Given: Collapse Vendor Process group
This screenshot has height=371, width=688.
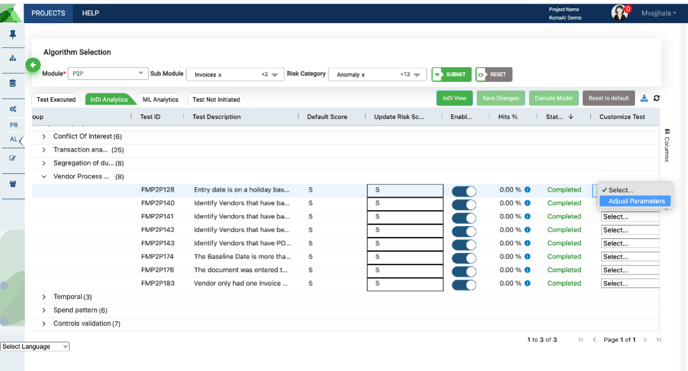Looking at the screenshot, I should click(x=44, y=177).
